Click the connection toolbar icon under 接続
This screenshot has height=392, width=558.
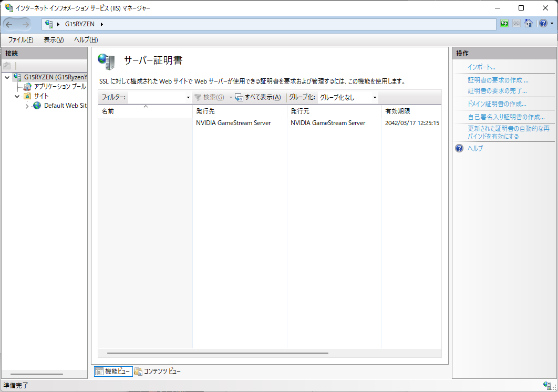pyautogui.click(x=7, y=66)
